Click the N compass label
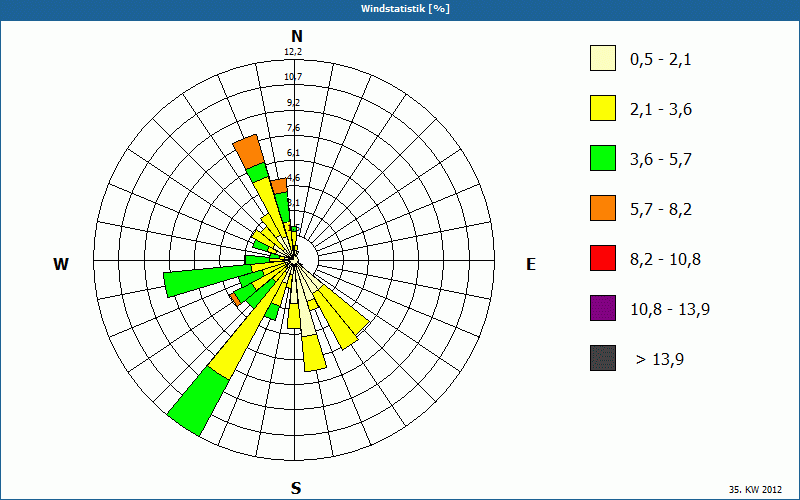Viewport: 800px width, 500px height. pyautogui.click(x=296, y=36)
